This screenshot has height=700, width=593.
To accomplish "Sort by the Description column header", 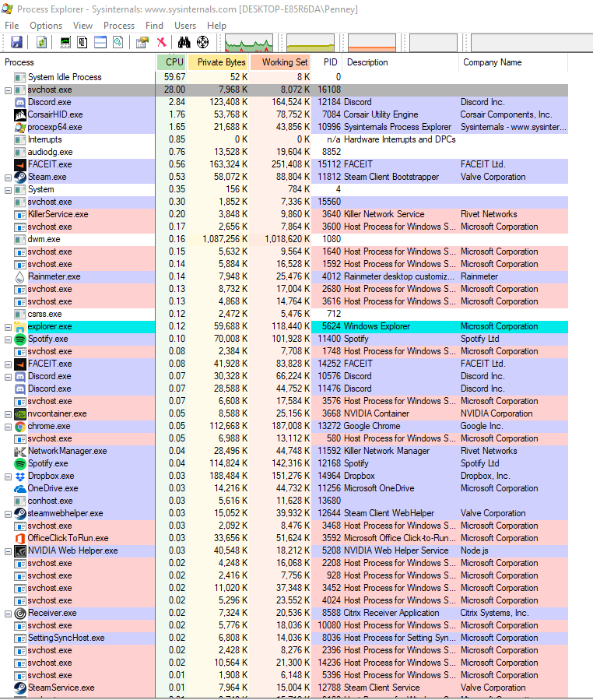I will tap(401, 62).
